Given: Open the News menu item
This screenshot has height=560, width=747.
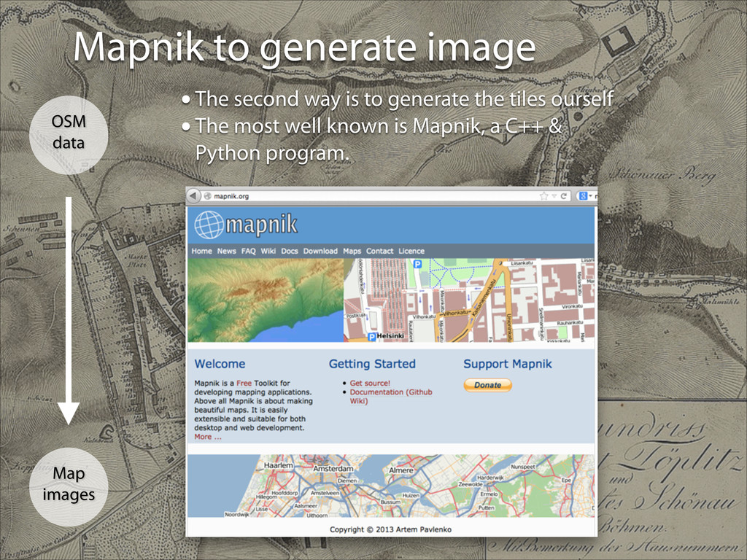Looking at the screenshot, I should pos(227,251).
